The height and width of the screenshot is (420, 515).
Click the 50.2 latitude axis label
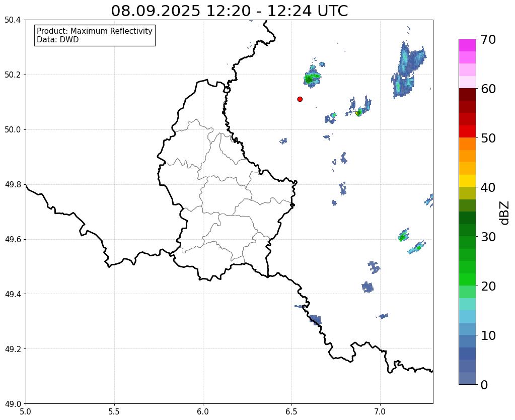pos(13,75)
